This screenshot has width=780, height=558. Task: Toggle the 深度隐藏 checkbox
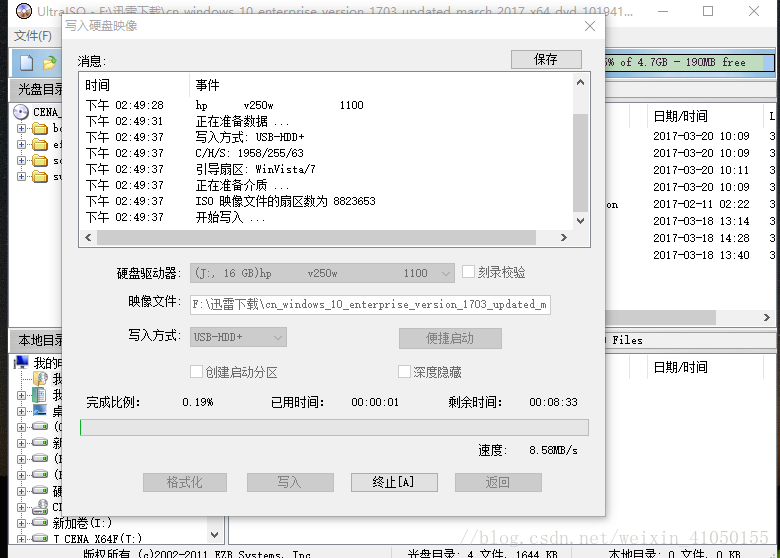coord(404,372)
